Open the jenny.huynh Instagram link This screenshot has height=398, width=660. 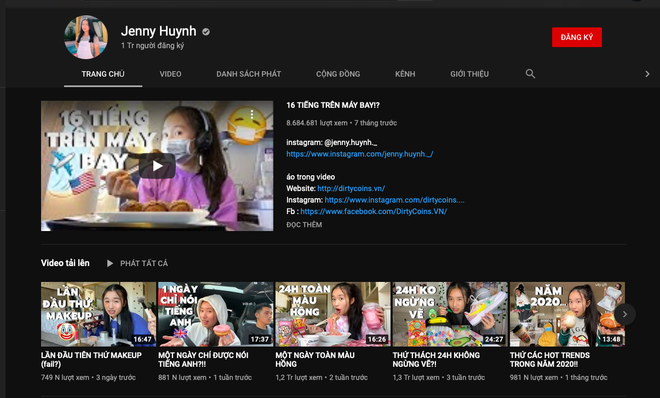(x=360, y=154)
